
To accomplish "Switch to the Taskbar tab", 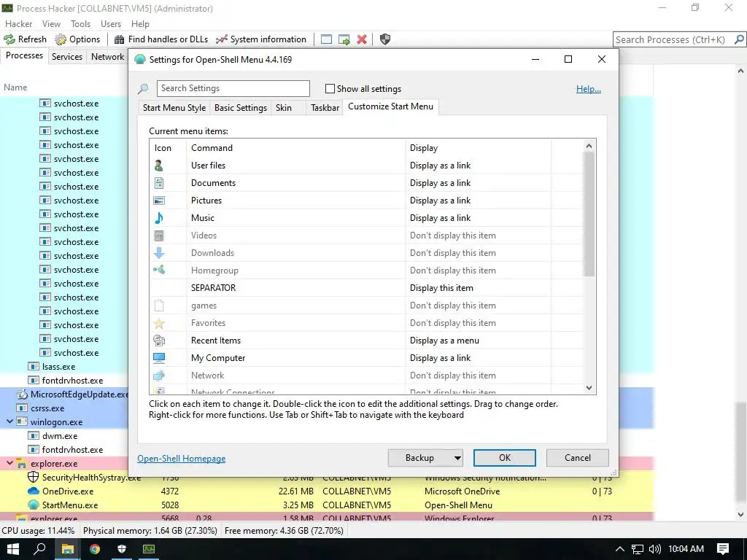I will pos(325,108).
